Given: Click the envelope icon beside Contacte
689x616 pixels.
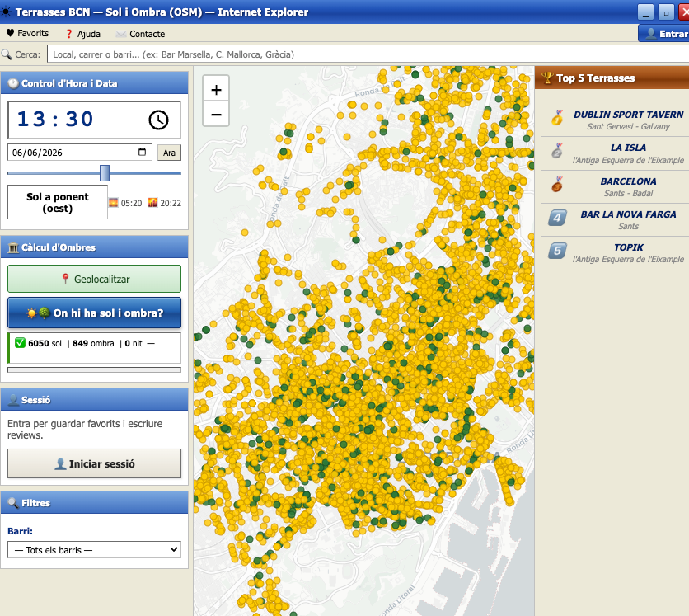Looking at the screenshot, I should (x=121, y=34).
